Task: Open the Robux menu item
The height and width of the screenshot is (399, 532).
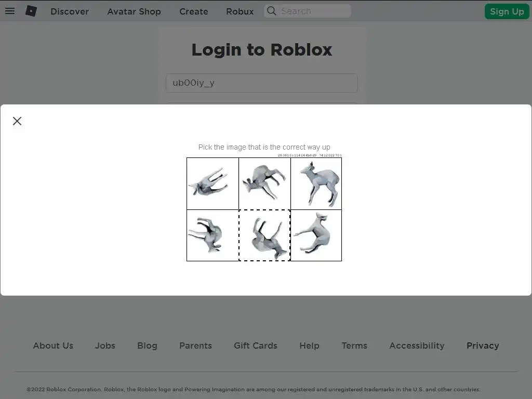Action: pyautogui.click(x=240, y=11)
